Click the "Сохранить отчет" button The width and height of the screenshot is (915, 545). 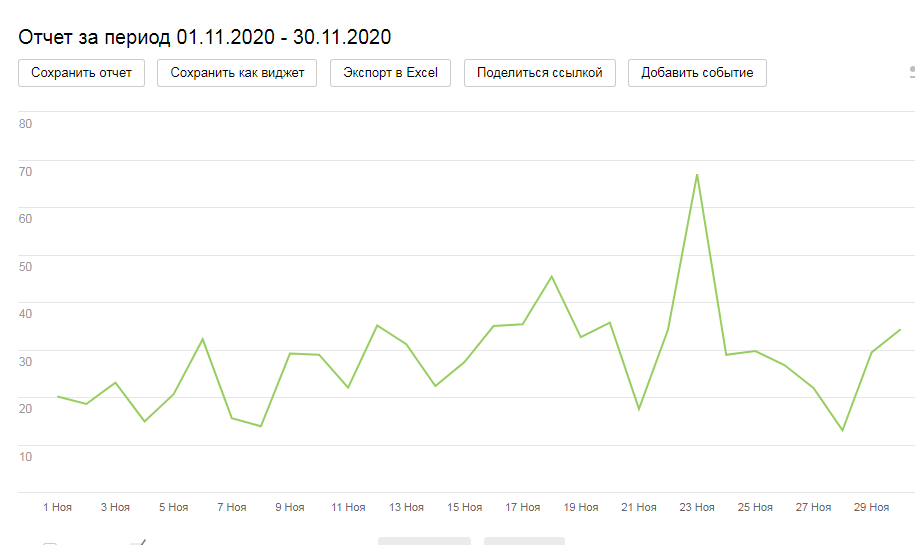(81, 73)
